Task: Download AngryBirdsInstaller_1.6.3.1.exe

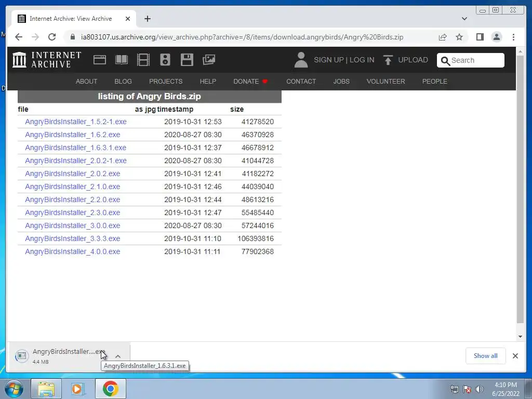Action: 76,148
